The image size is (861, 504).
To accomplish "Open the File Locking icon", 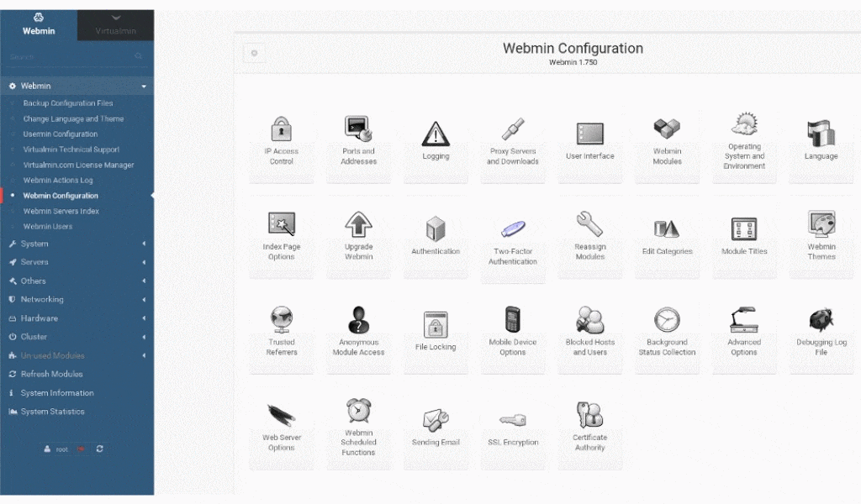I will click(436, 324).
